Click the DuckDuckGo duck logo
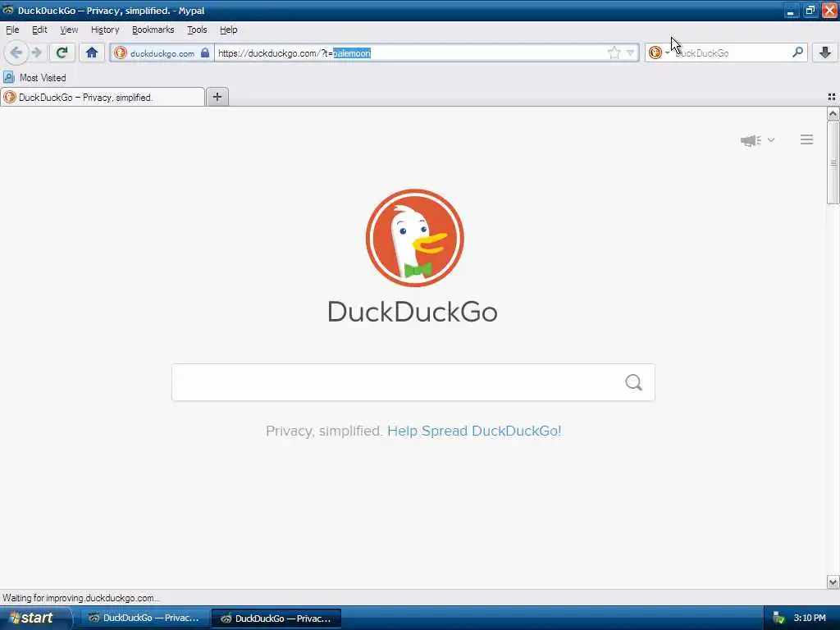Image resolution: width=840 pixels, height=630 pixels. pos(414,238)
